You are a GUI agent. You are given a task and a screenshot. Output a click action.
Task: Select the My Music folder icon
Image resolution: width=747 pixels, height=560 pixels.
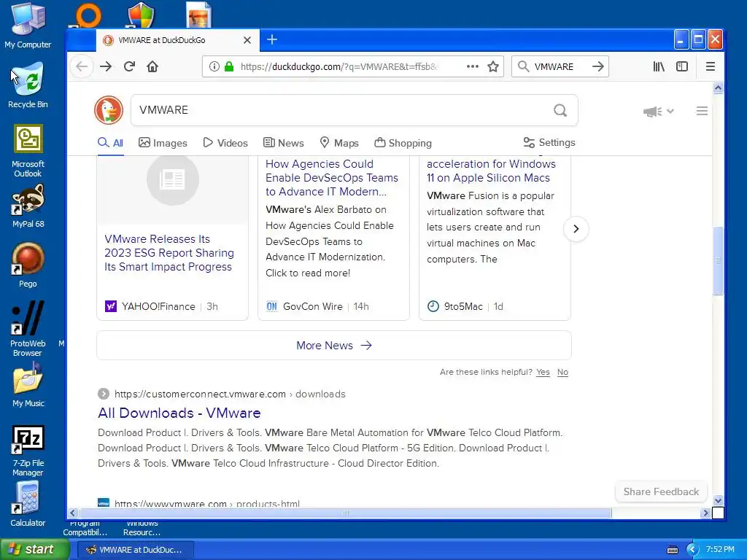[x=28, y=385]
